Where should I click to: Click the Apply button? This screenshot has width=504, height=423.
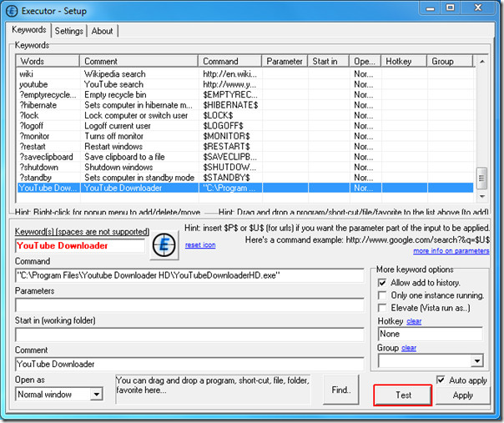click(462, 395)
